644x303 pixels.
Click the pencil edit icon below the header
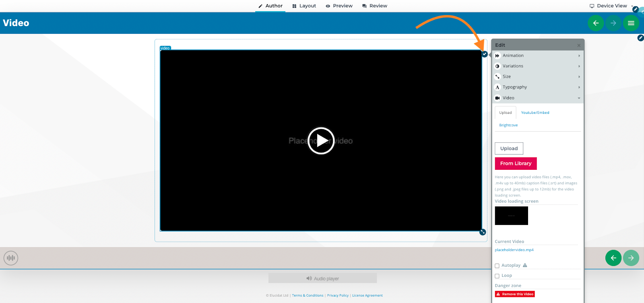pos(640,38)
